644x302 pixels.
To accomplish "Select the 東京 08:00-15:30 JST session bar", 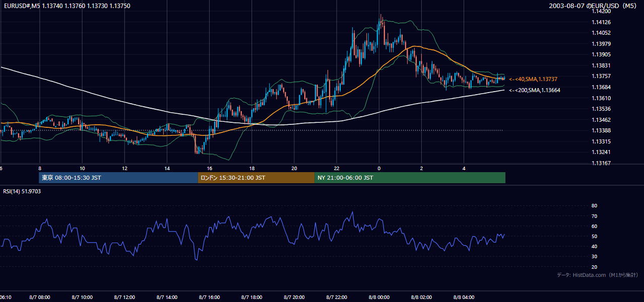I will click(118, 178).
